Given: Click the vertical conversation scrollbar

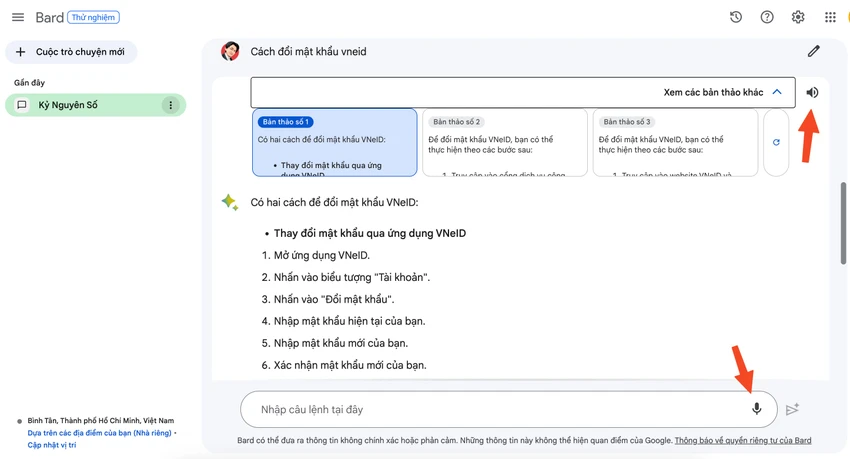Looking at the screenshot, I should click(x=843, y=223).
